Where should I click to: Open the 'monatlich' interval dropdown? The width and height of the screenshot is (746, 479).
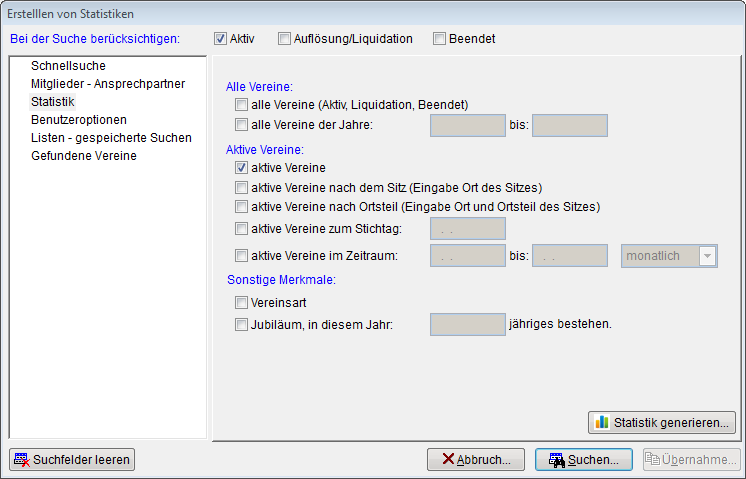708,256
